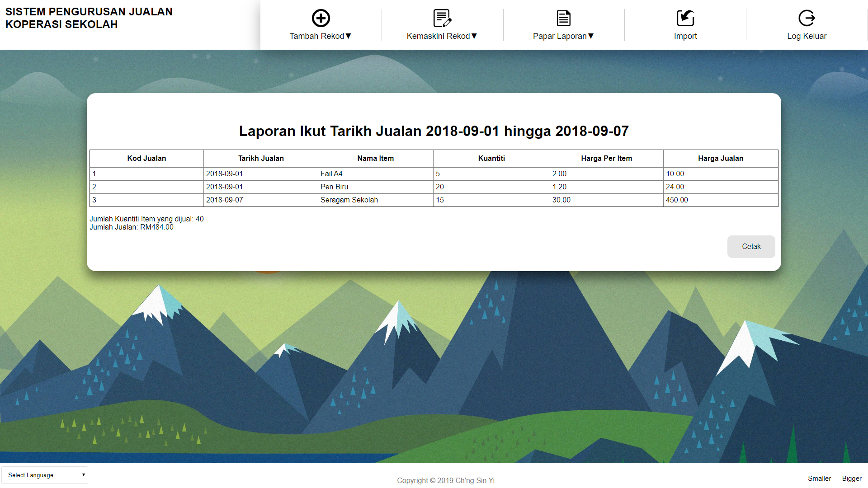The image size is (868, 488).
Task: Click the Import arrow icon
Action: pos(685,19)
